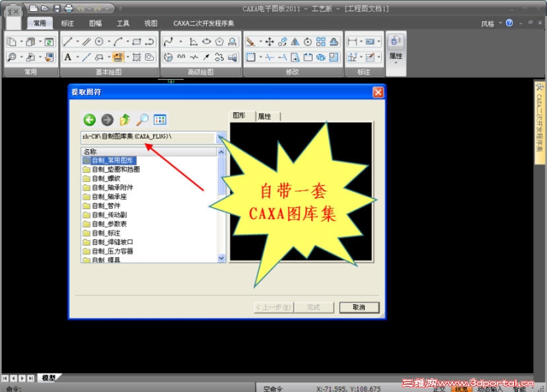
Task: Select the Polygon tool
Action: 219,42
